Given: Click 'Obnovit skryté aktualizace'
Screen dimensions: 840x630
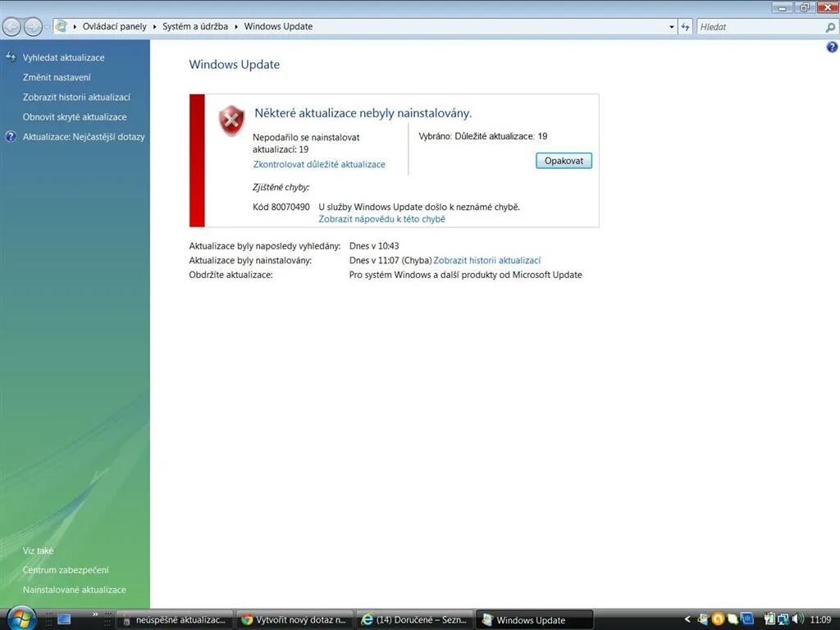Looking at the screenshot, I should [75, 116].
